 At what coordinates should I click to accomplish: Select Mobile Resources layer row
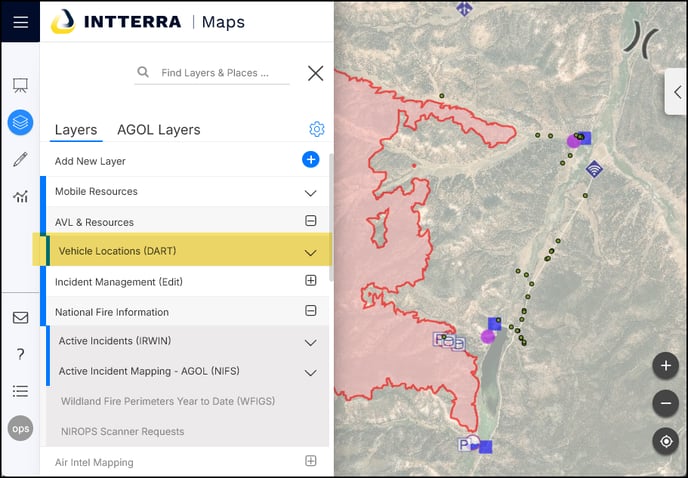(185, 191)
